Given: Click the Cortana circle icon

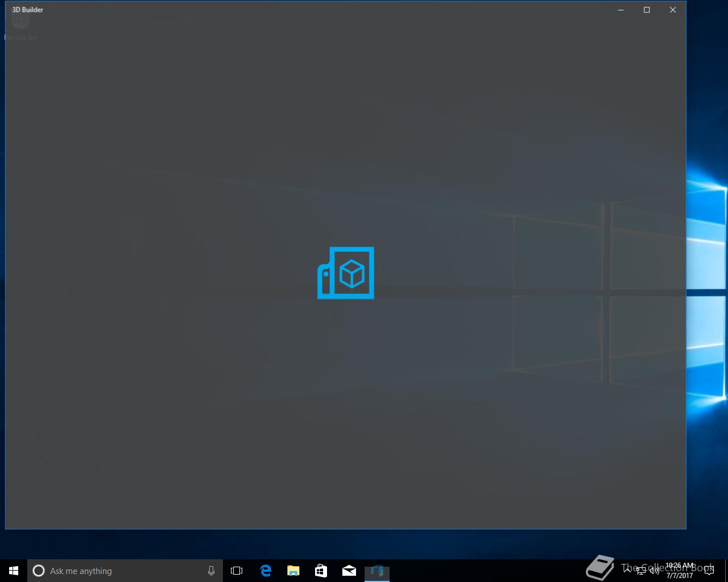Looking at the screenshot, I should pyautogui.click(x=39, y=571).
